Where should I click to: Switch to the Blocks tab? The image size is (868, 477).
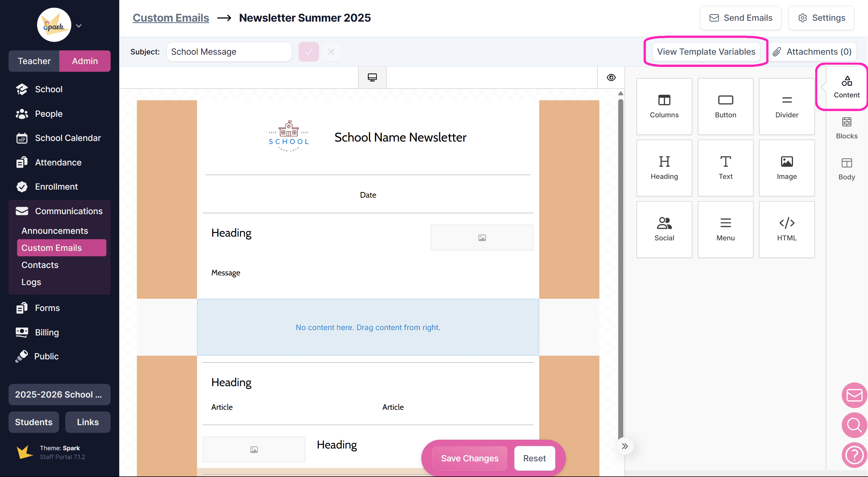tap(846, 128)
